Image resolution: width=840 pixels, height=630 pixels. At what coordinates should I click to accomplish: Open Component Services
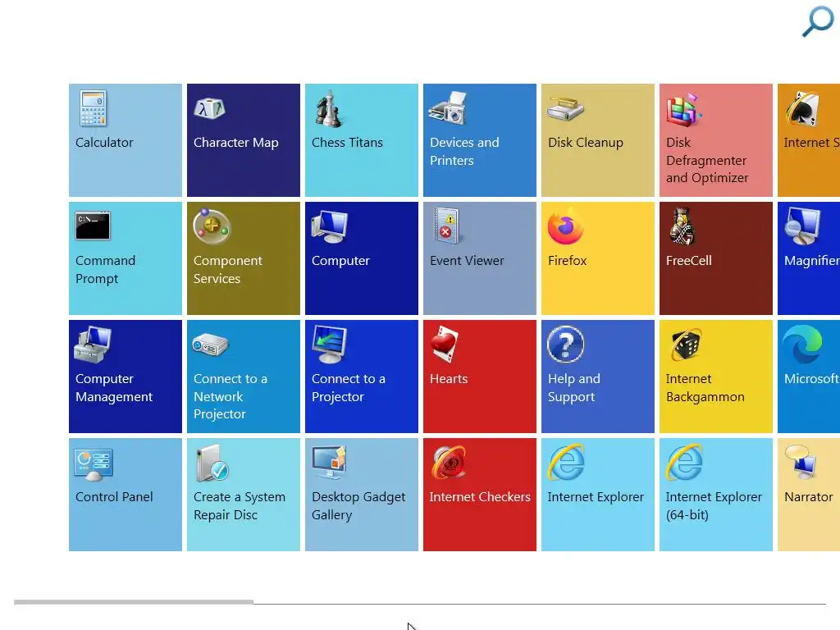point(243,258)
